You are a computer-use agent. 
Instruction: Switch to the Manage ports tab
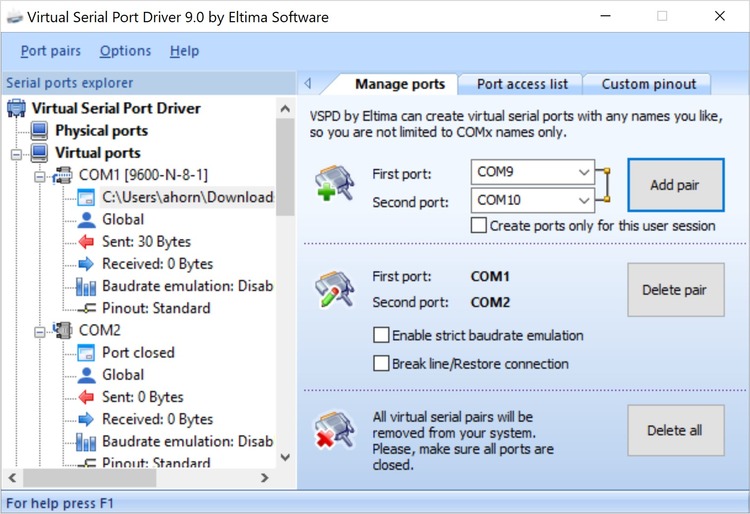pos(400,84)
